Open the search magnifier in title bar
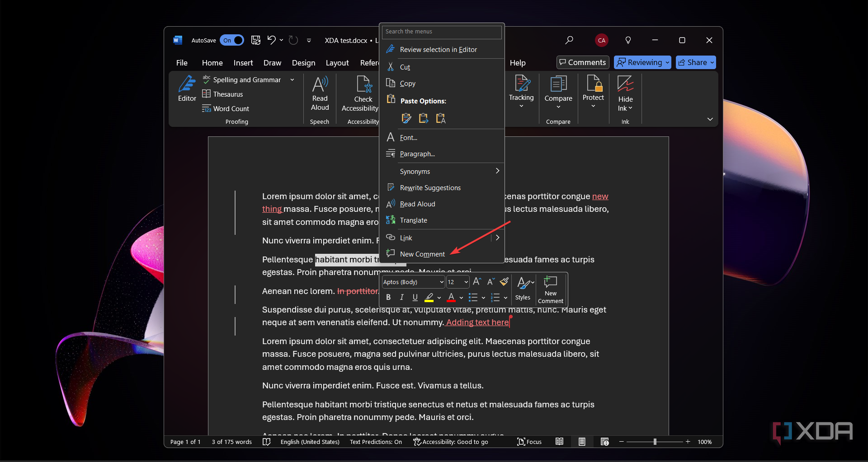 pos(569,40)
